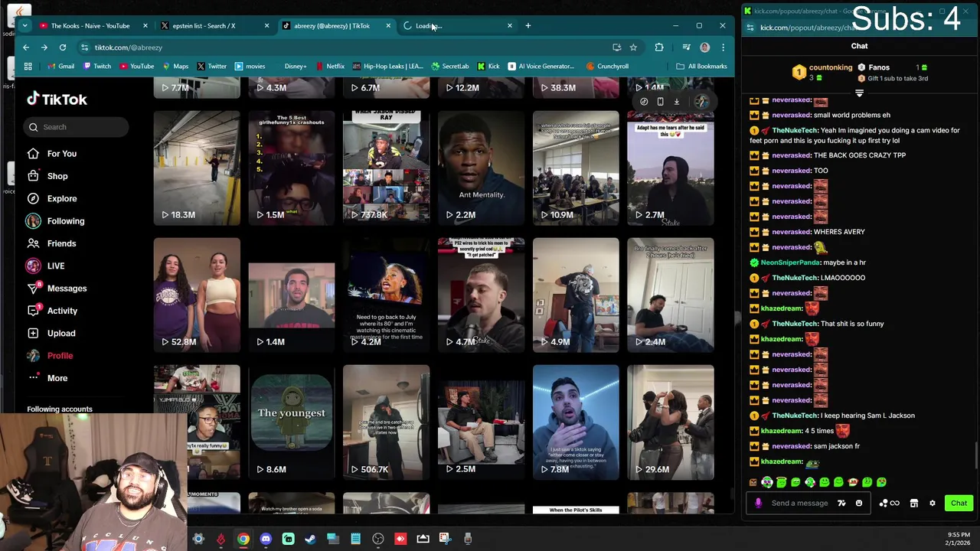Open the LIVE section in sidebar
The width and height of the screenshot is (980, 551).
pos(46,266)
